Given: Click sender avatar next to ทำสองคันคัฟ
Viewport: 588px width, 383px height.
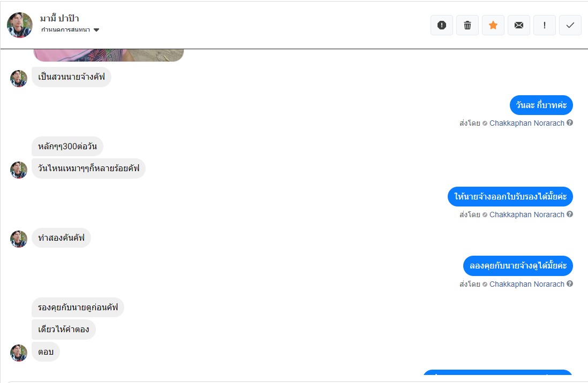Looking at the screenshot, I should [x=18, y=239].
